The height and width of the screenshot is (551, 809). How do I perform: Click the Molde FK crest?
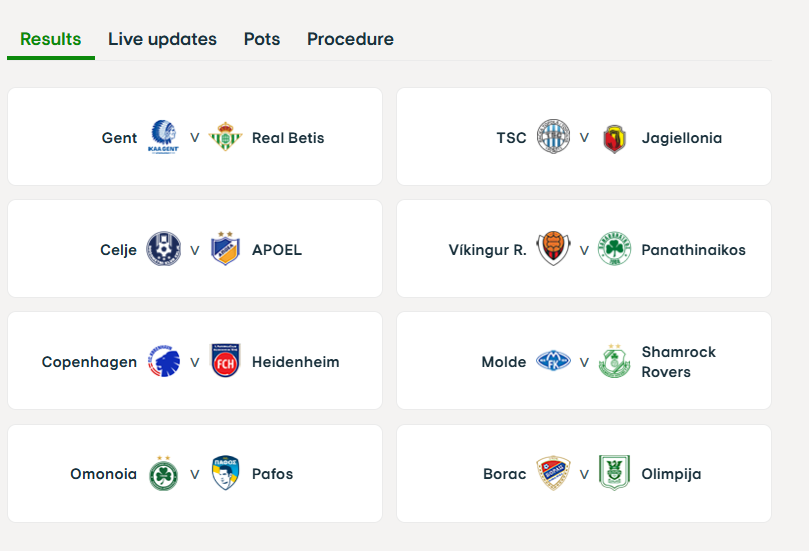click(x=553, y=361)
